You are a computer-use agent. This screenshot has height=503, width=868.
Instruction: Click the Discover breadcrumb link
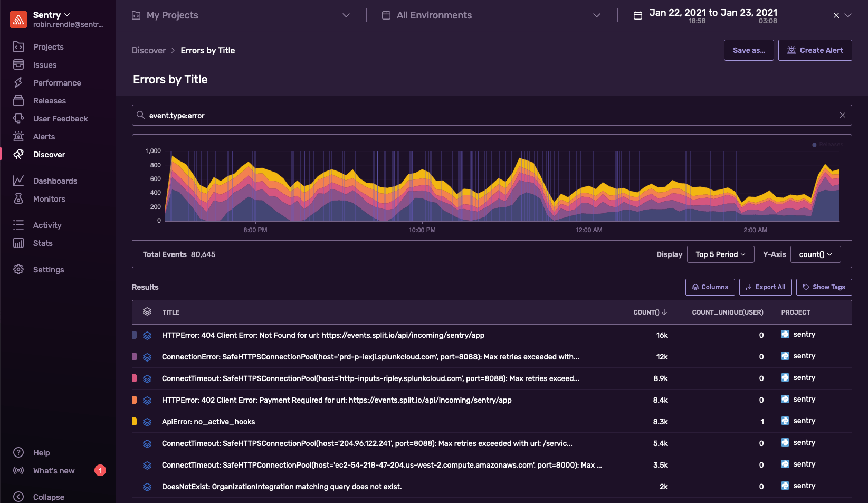149,50
